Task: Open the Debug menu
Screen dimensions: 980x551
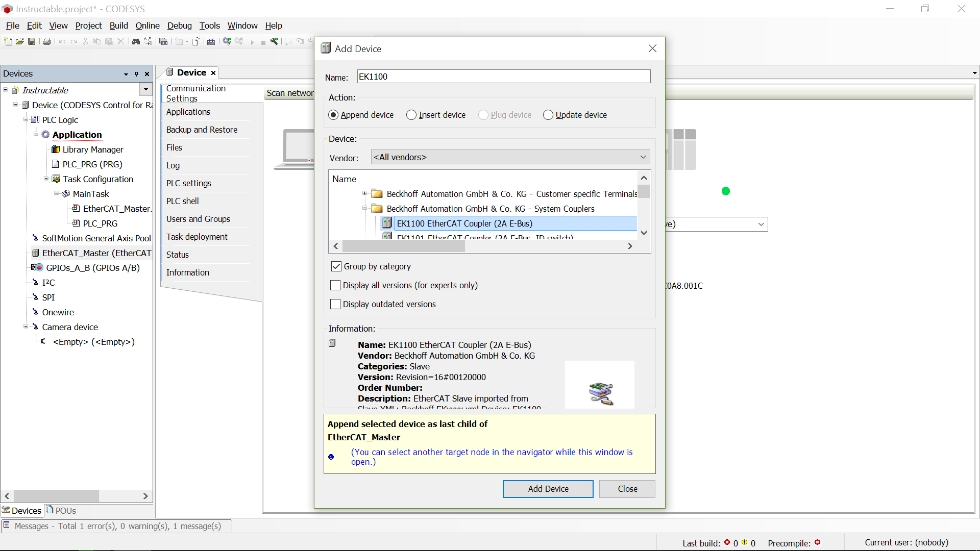Action: tap(179, 26)
